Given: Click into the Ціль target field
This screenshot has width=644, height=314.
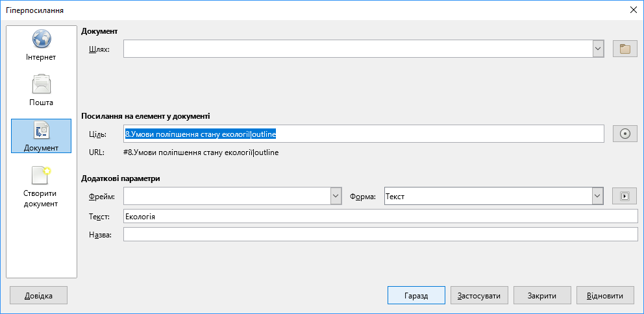Looking at the screenshot, I should coord(364,134).
